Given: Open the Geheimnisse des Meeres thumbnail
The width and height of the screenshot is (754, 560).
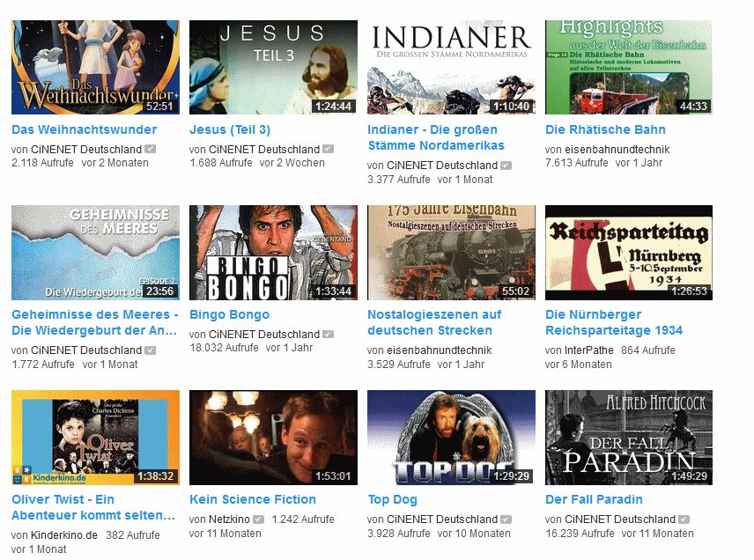Looking at the screenshot, I should (95, 253).
